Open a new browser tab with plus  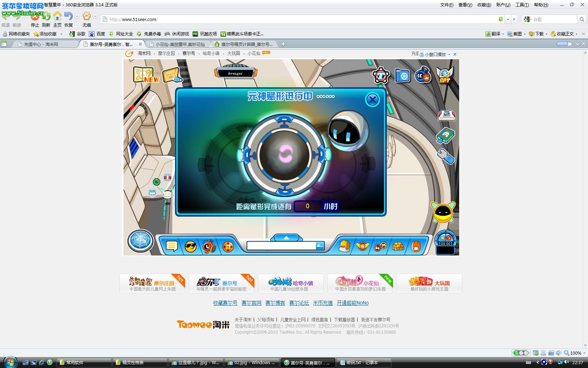(x=283, y=44)
